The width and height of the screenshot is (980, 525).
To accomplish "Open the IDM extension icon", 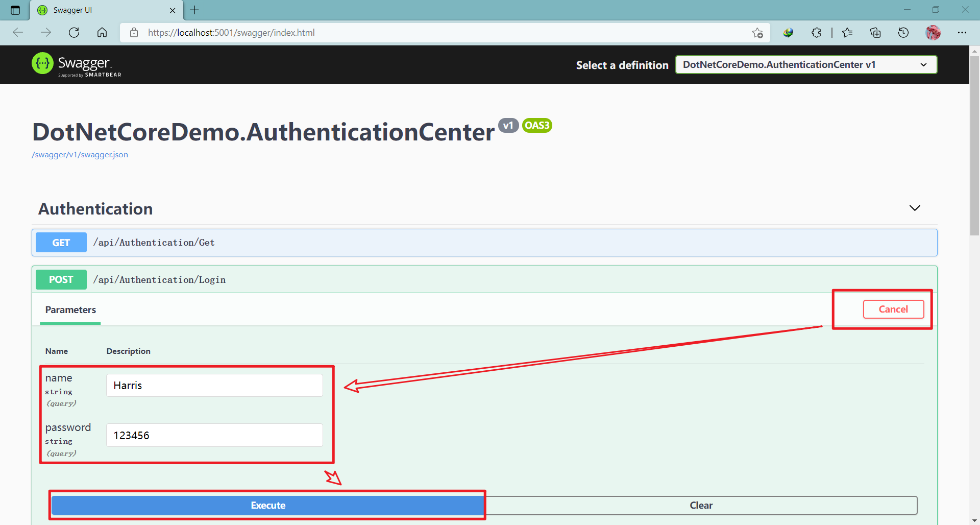I will pyautogui.click(x=788, y=33).
